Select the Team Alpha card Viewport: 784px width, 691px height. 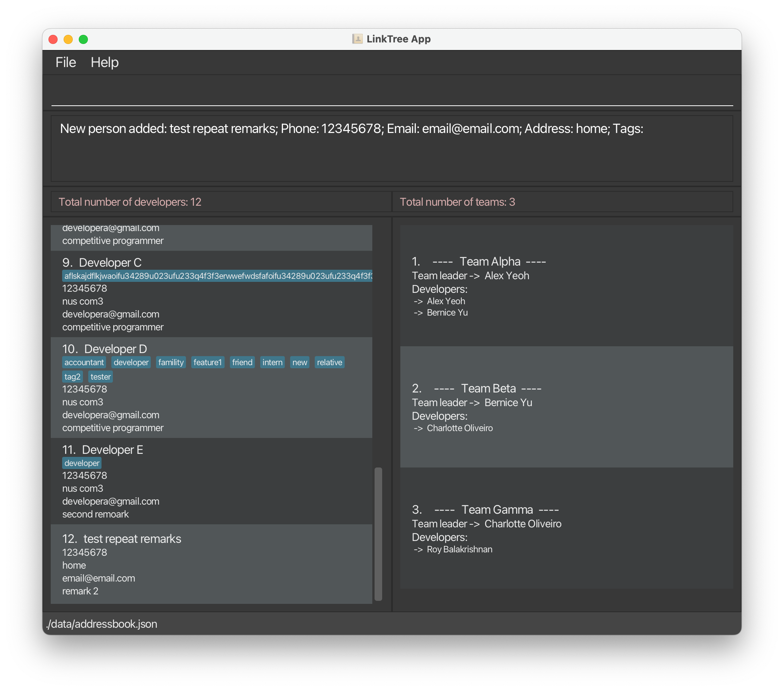(566, 286)
